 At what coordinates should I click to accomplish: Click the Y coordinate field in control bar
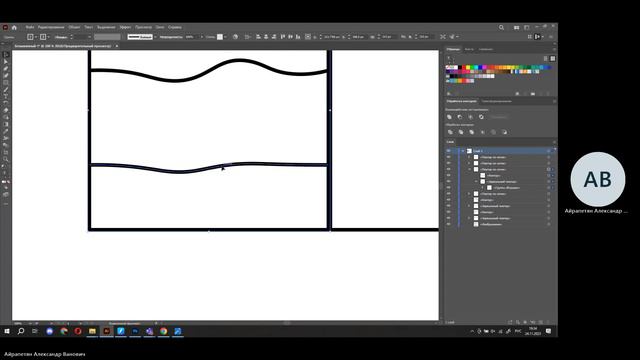[x=358, y=37]
